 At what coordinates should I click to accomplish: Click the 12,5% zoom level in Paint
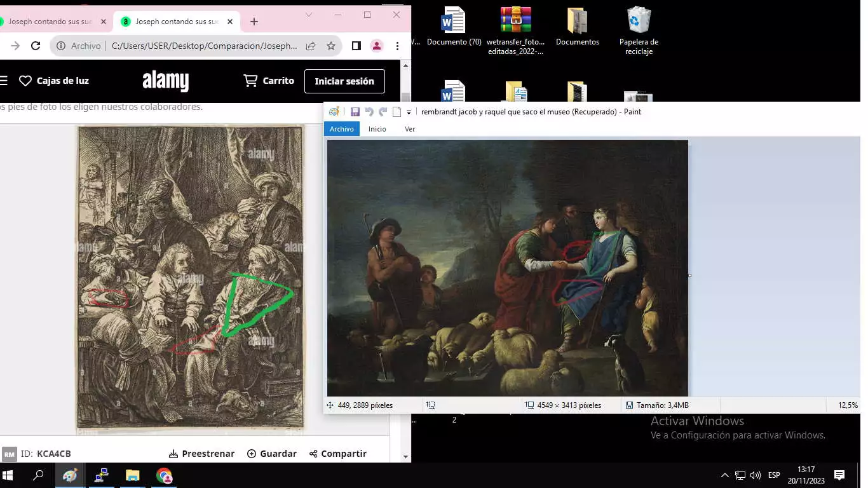point(848,405)
